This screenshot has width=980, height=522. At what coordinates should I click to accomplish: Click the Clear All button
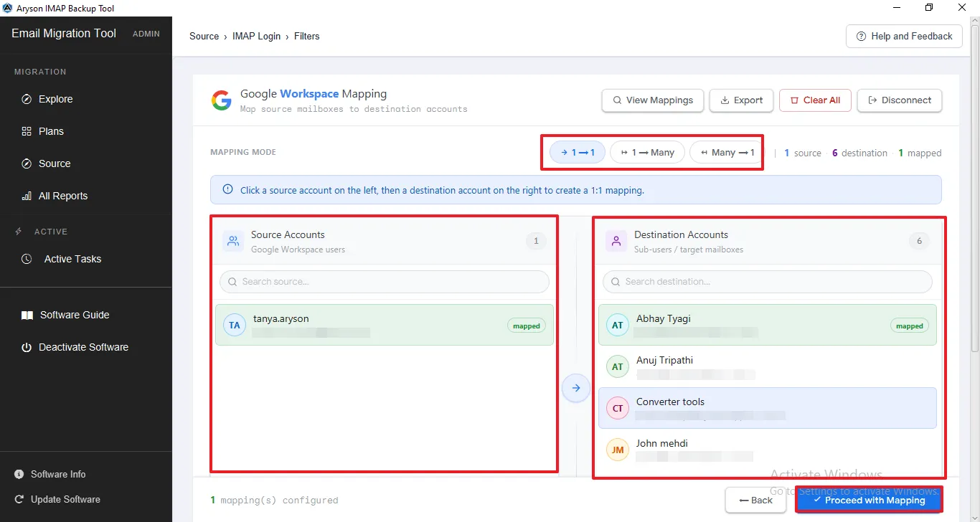pyautogui.click(x=815, y=100)
